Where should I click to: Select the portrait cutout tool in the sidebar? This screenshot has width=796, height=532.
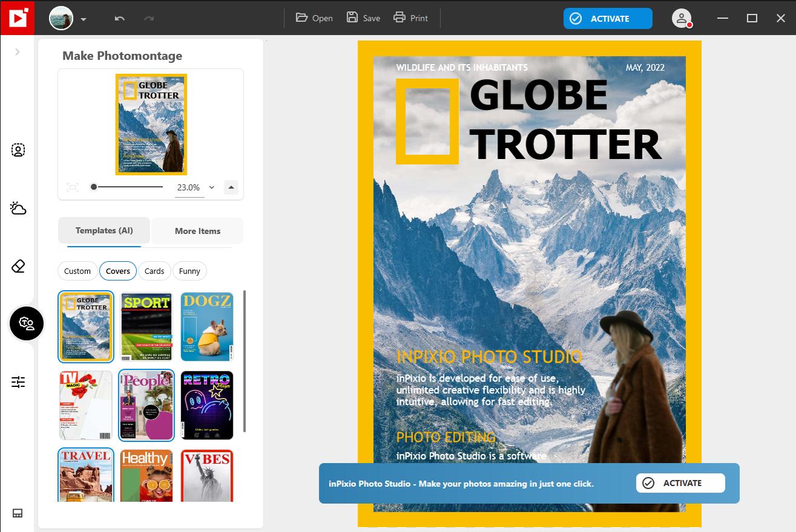18,150
